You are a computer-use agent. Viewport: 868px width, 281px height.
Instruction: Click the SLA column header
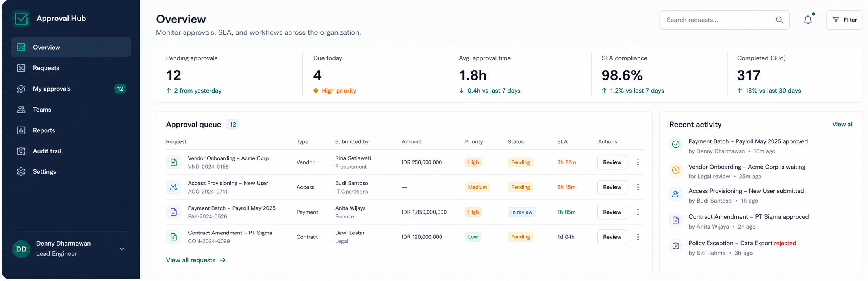coord(562,141)
